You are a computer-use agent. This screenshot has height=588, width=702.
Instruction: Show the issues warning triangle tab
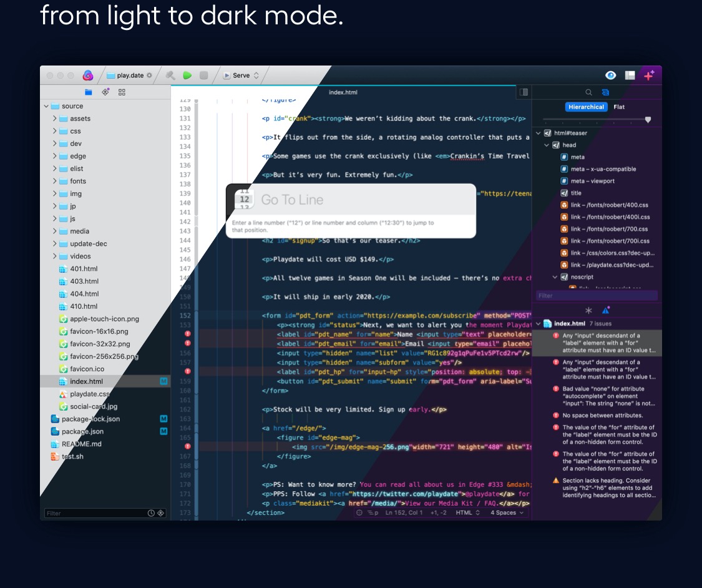(606, 310)
